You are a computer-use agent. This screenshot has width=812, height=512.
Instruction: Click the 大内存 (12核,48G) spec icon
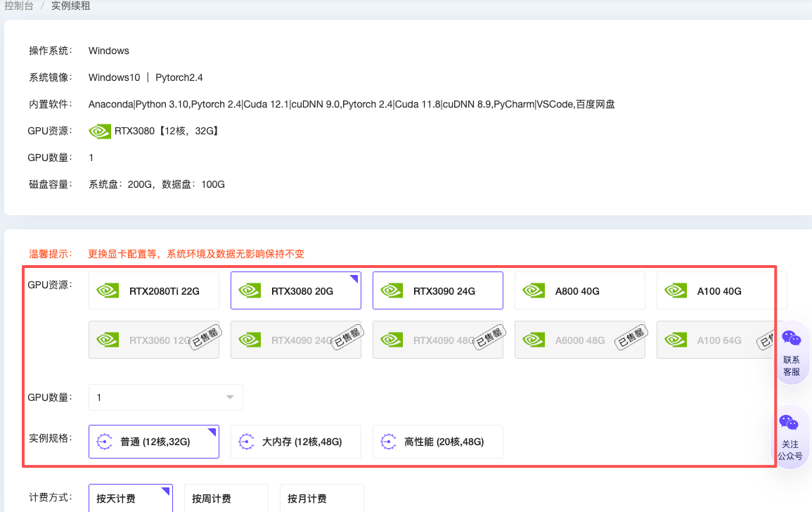point(247,442)
